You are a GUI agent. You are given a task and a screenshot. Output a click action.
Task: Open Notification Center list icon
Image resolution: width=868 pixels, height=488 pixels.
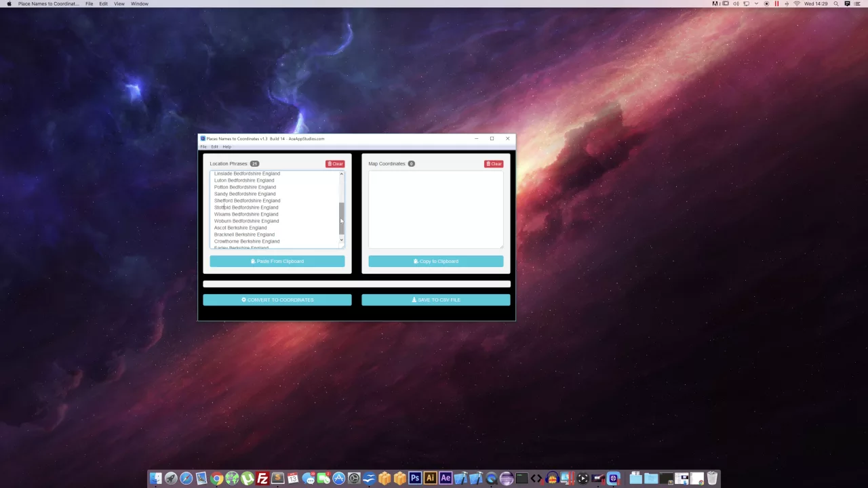[x=857, y=3]
